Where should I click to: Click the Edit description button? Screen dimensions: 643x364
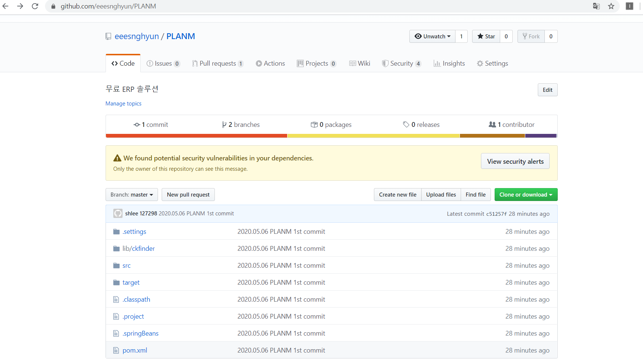547,90
